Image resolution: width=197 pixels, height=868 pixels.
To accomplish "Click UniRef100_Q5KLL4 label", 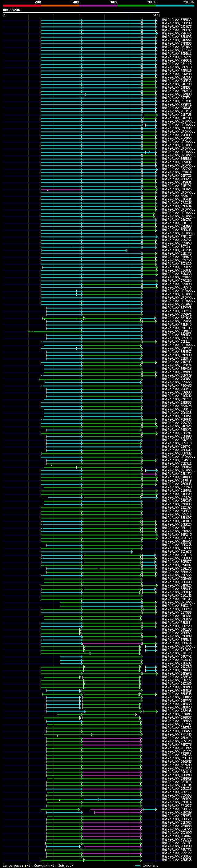I will pyautogui.click(x=177, y=341).
